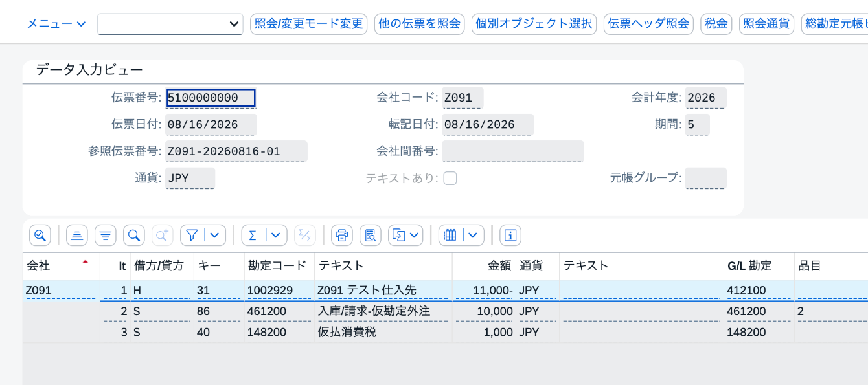
Task: Click the 仮払消費税 text cell
Action: (383, 332)
